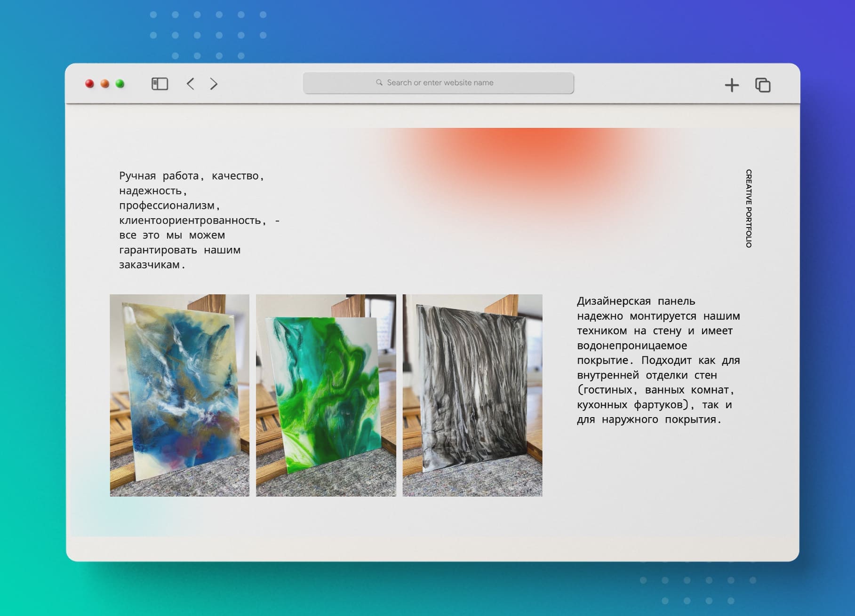
Task: Click the magnifier icon in the address bar
Action: 379,82
